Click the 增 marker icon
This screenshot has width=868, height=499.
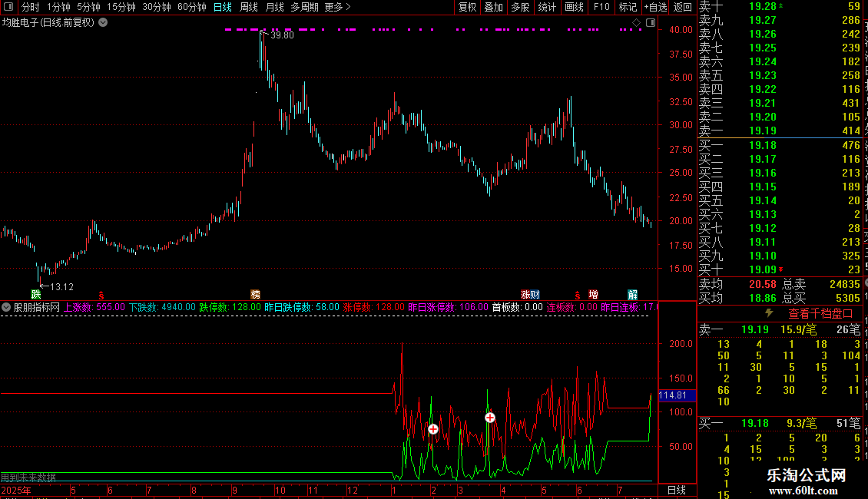click(594, 294)
